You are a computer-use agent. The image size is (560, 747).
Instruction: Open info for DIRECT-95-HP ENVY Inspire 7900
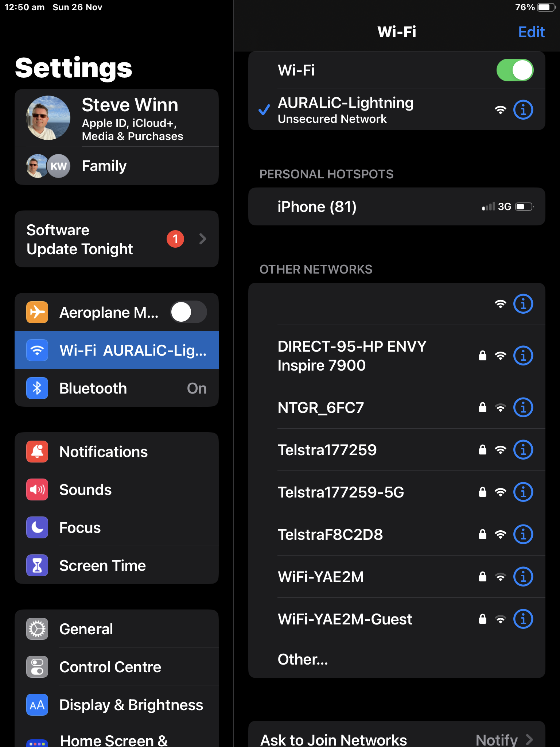point(523,356)
